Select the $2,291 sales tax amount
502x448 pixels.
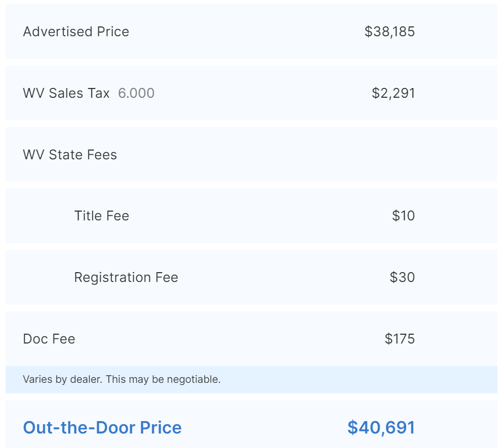393,93
